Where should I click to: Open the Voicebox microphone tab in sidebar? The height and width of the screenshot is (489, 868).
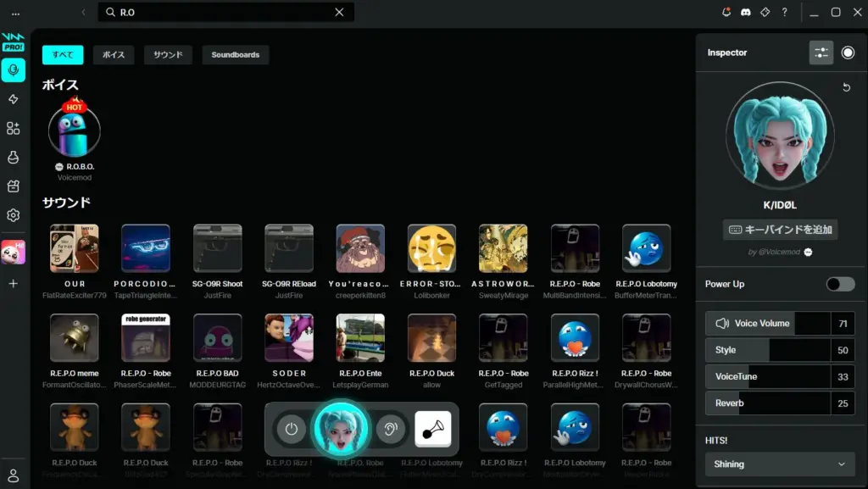click(x=13, y=70)
